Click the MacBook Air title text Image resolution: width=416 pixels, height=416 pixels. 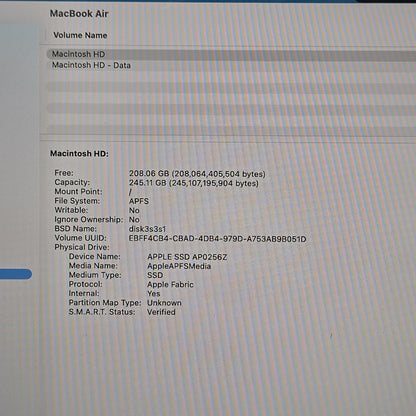pyautogui.click(x=79, y=14)
